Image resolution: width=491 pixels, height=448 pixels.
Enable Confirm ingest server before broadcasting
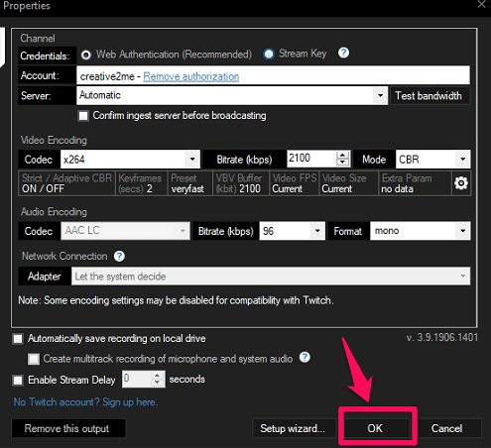pyautogui.click(x=83, y=116)
